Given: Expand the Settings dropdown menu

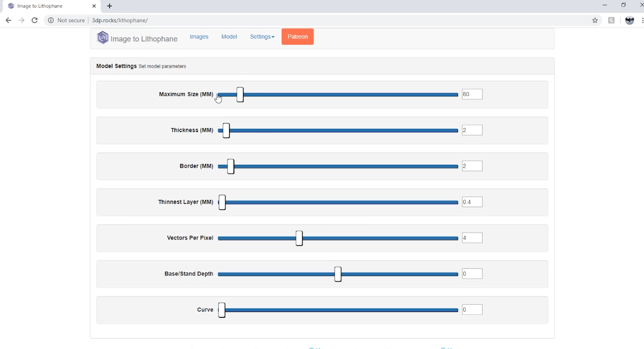Looking at the screenshot, I should point(262,37).
